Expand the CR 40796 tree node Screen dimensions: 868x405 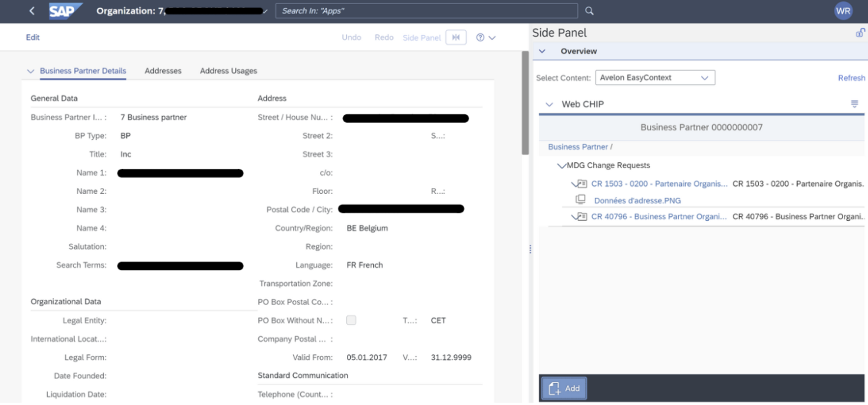point(574,217)
